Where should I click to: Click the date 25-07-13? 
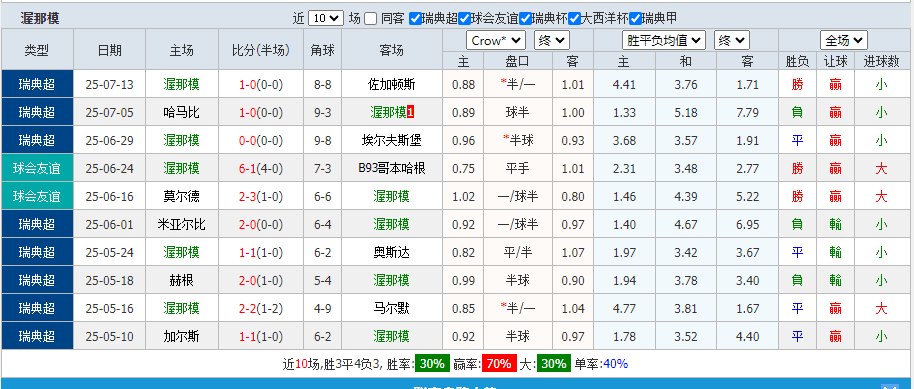click(x=110, y=85)
